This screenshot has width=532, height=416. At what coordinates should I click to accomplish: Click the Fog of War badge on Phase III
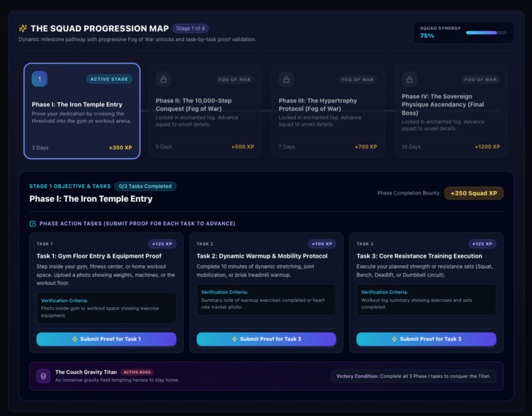pyautogui.click(x=358, y=79)
